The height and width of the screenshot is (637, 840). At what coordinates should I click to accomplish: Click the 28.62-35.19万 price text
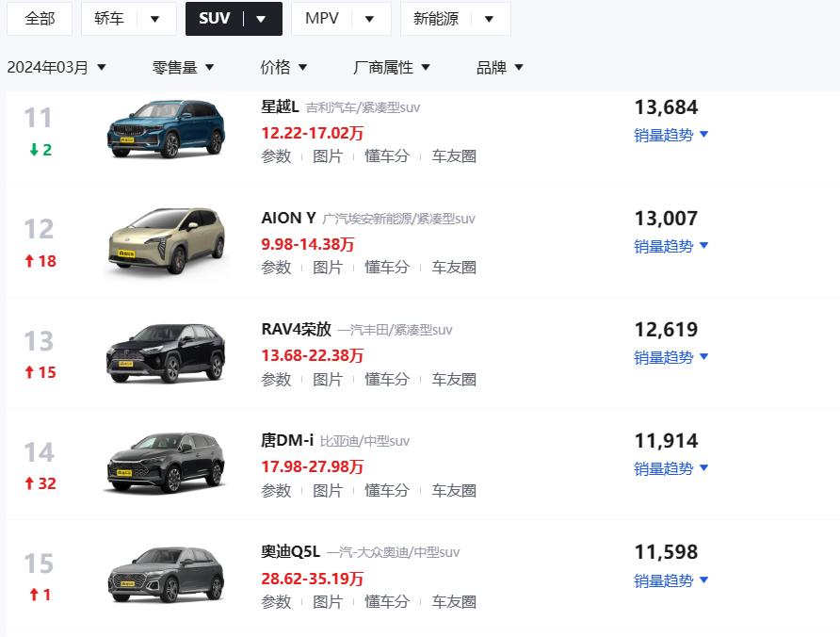313,579
